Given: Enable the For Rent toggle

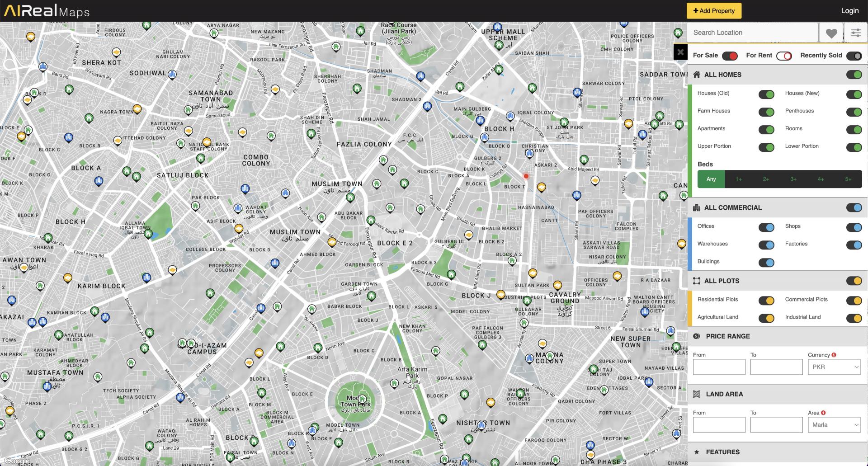Looking at the screenshot, I should 784,56.
